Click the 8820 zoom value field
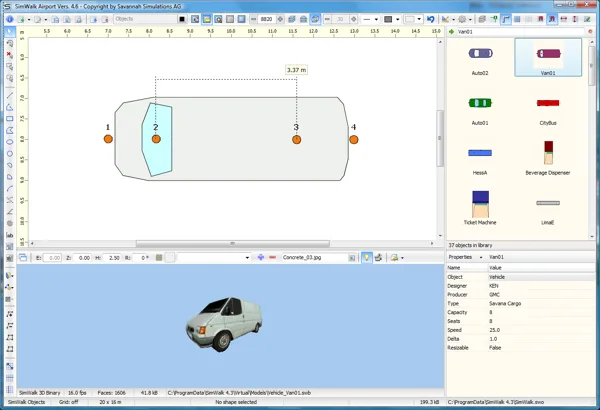600x410 pixels. (267, 19)
